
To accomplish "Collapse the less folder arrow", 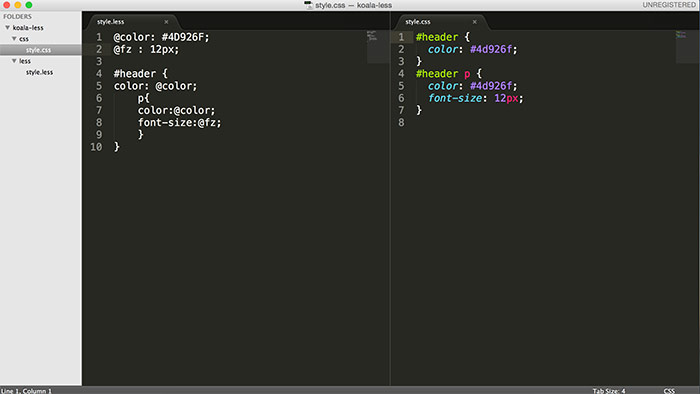I will pos(14,61).
